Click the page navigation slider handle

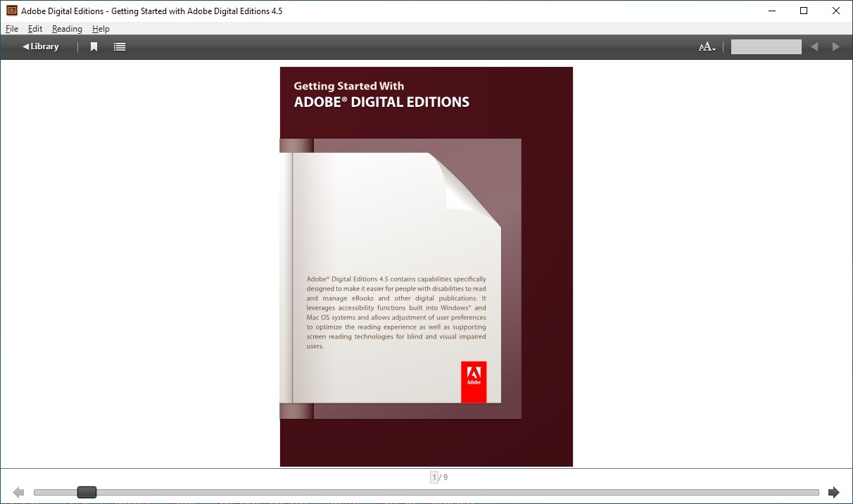coord(87,492)
